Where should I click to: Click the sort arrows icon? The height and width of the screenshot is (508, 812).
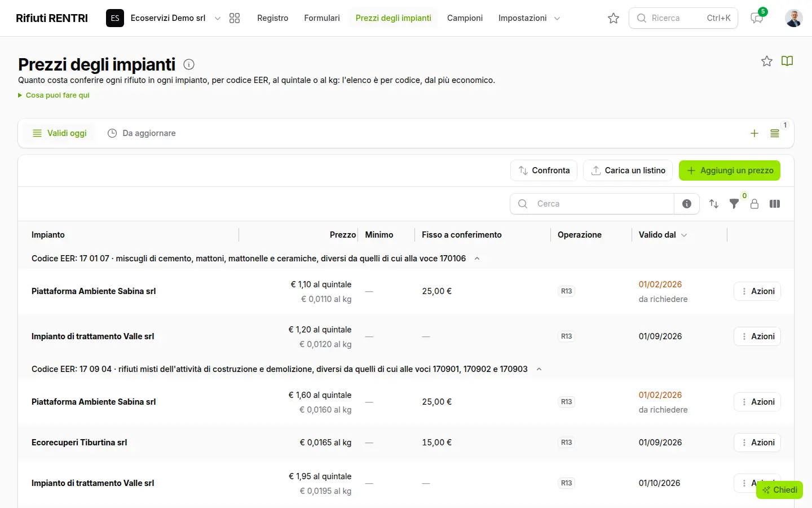tap(714, 204)
